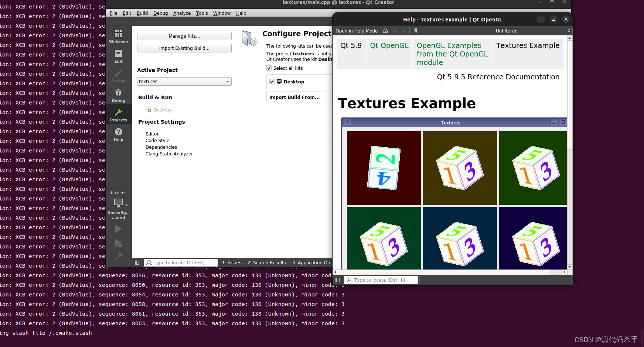Open the Build menu

pos(142,13)
